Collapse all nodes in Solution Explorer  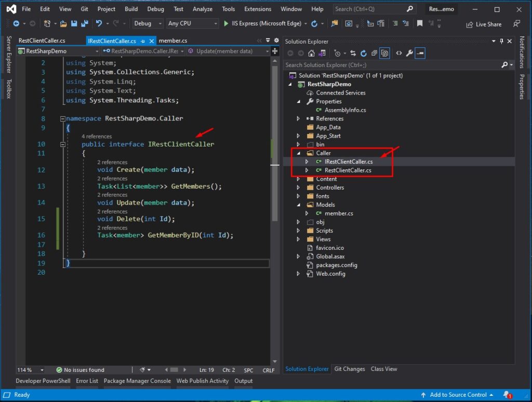374,53
